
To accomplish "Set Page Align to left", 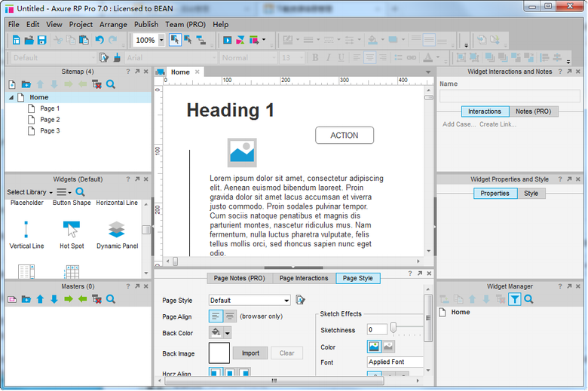I will (216, 316).
